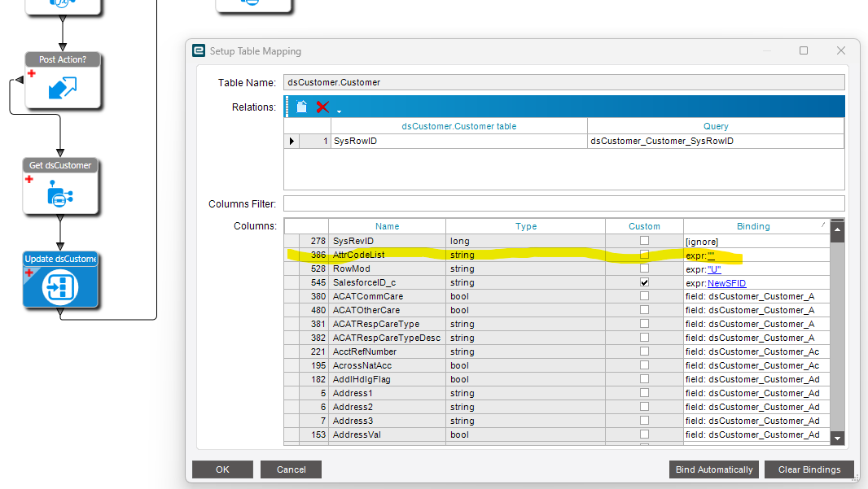
Task: Click the copy relation icon in Relations toolbar
Action: (301, 107)
